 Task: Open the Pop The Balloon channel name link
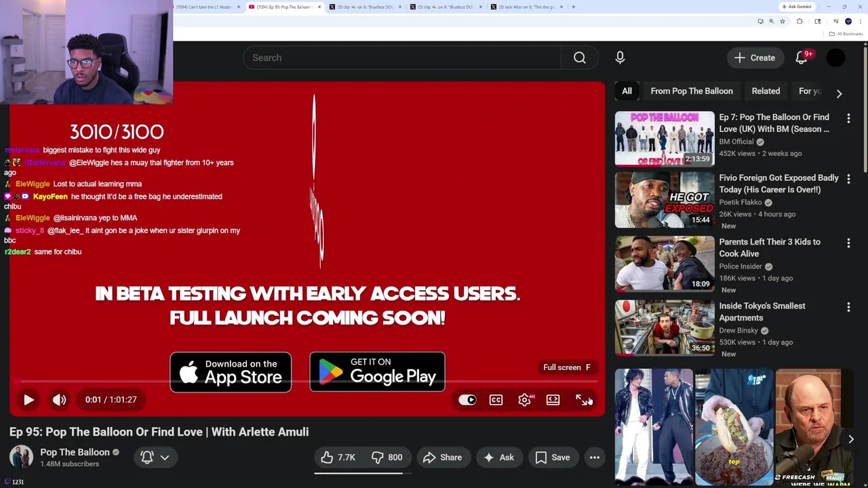pos(75,452)
